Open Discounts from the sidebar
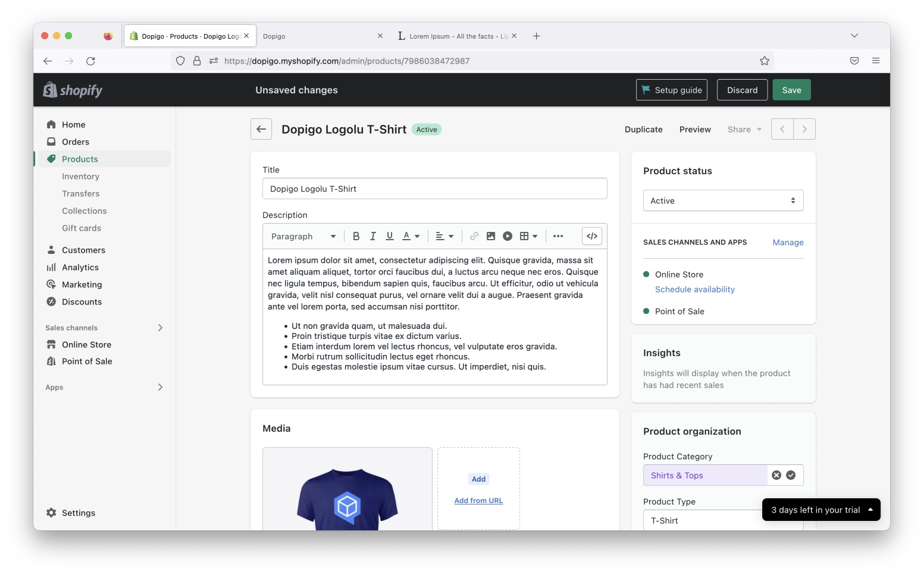This screenshot has width=924, height=575. click(82, 301)
